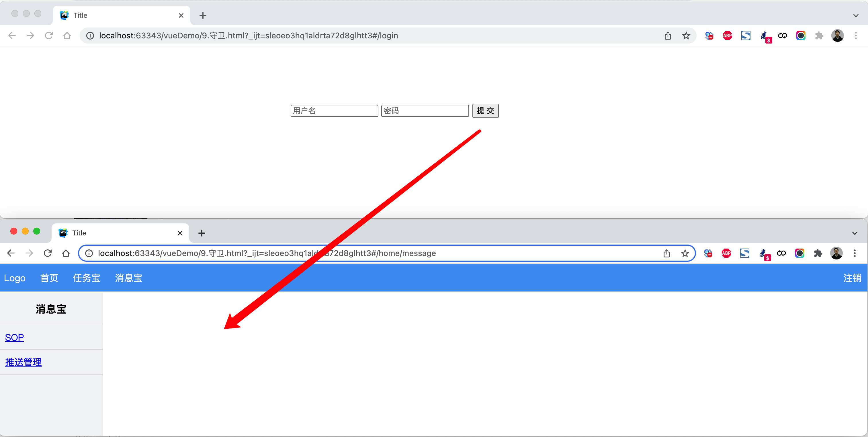
Task: Open the 推送管理 sidebar link
Action: pyautogui.click(x=24, y=362)
